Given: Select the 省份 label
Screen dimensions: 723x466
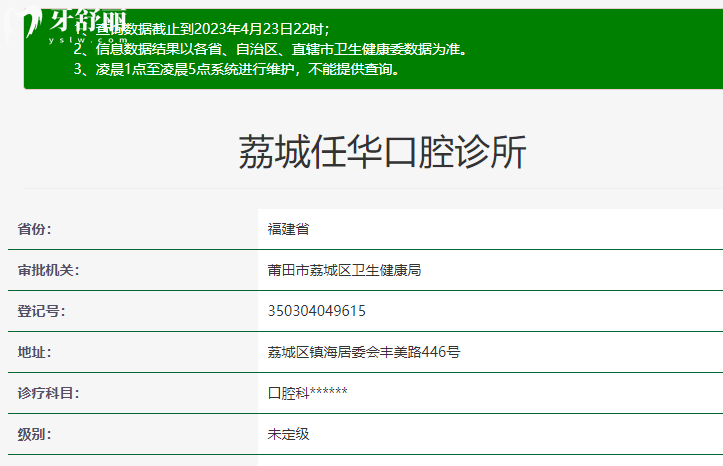Looking at the screenshot, I should 35,229.
